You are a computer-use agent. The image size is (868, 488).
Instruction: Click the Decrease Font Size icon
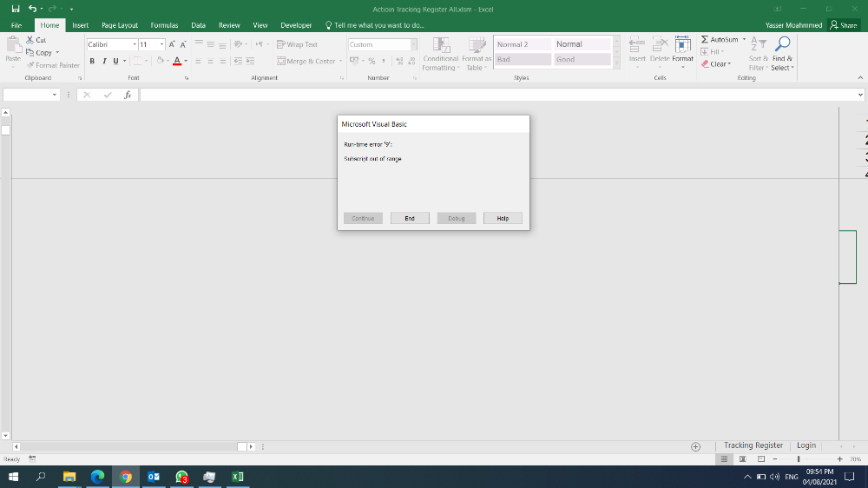pos(183,44)
